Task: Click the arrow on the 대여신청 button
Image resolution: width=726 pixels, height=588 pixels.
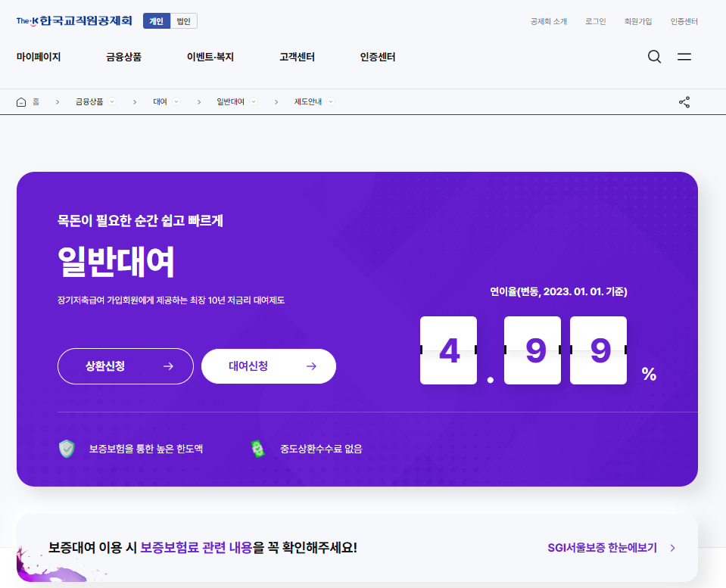Action: point(311,366)
